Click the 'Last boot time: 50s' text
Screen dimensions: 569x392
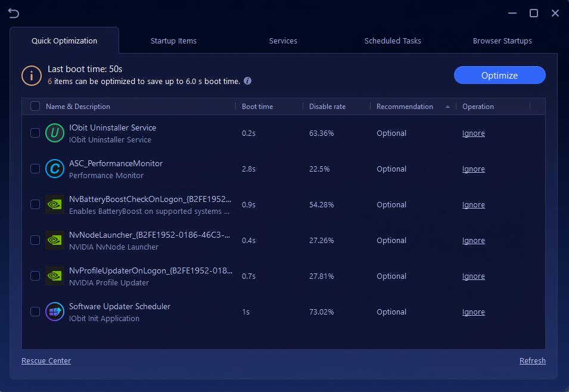pos(85,69)
